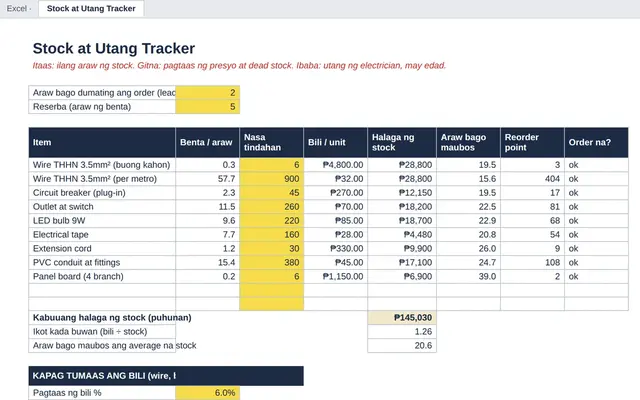Click the KAPAG TUMAAS ANG BILI section header

(x=166, y=376)
